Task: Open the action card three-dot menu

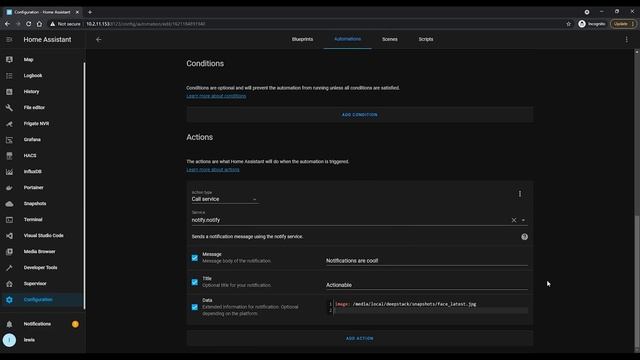Action: click(520, 194)
